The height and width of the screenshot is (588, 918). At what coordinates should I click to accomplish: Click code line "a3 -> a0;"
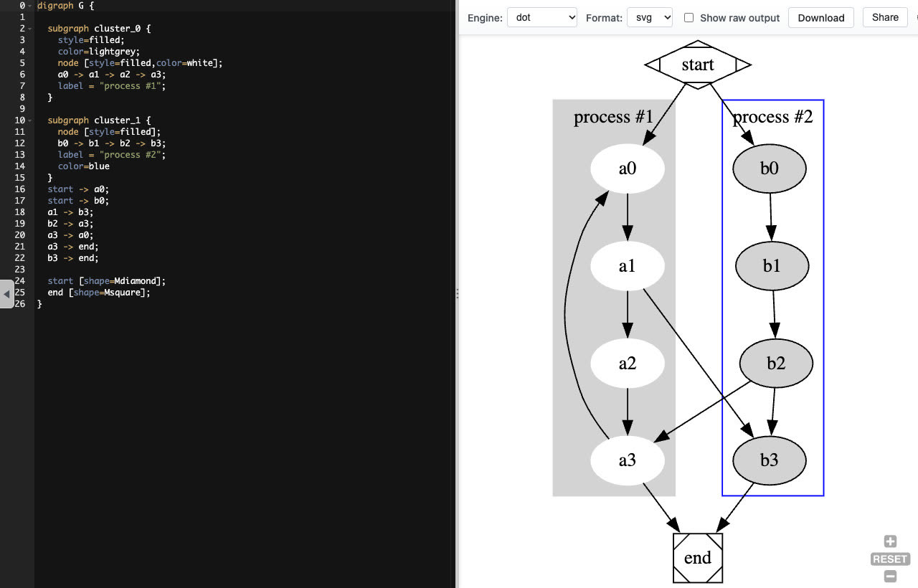(x=71, y=235)
